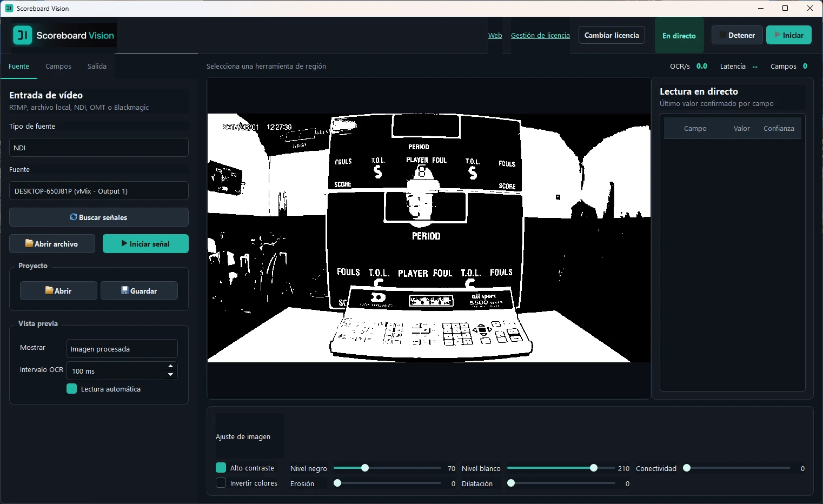Click the Nivel negro slider handle
The image size is (823, 504).
pos(365,468)
